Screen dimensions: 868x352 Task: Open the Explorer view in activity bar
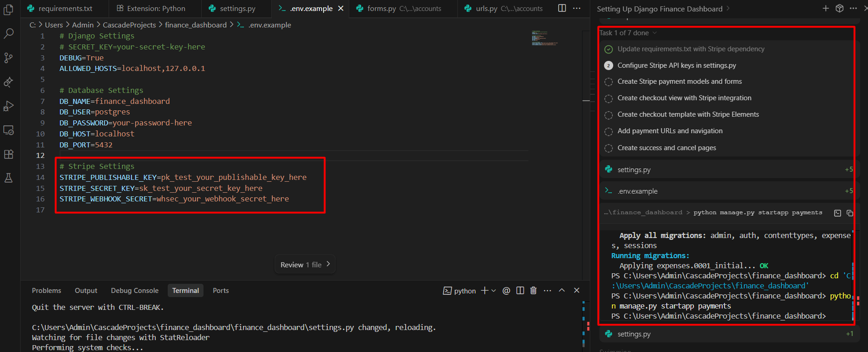point(8,9)
